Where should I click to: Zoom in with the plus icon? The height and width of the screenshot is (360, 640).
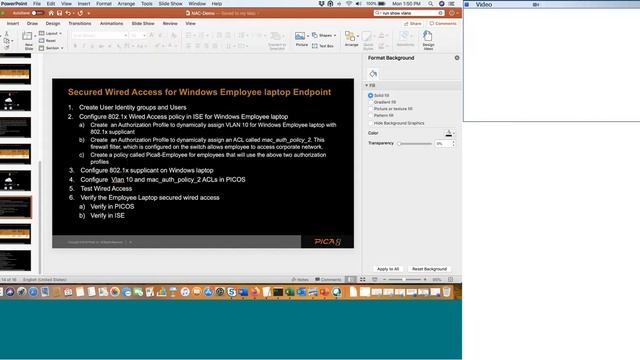tap(425, 280)
